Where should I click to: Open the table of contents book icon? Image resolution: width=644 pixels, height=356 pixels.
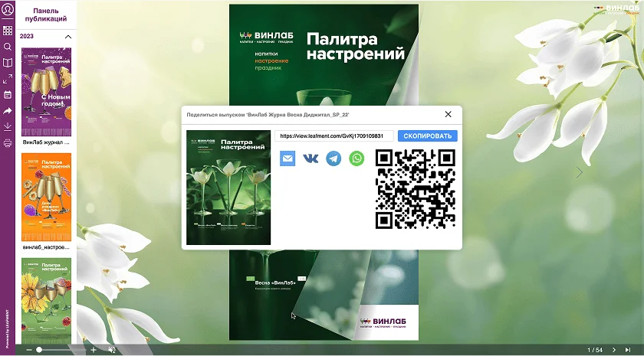[8, 63]
